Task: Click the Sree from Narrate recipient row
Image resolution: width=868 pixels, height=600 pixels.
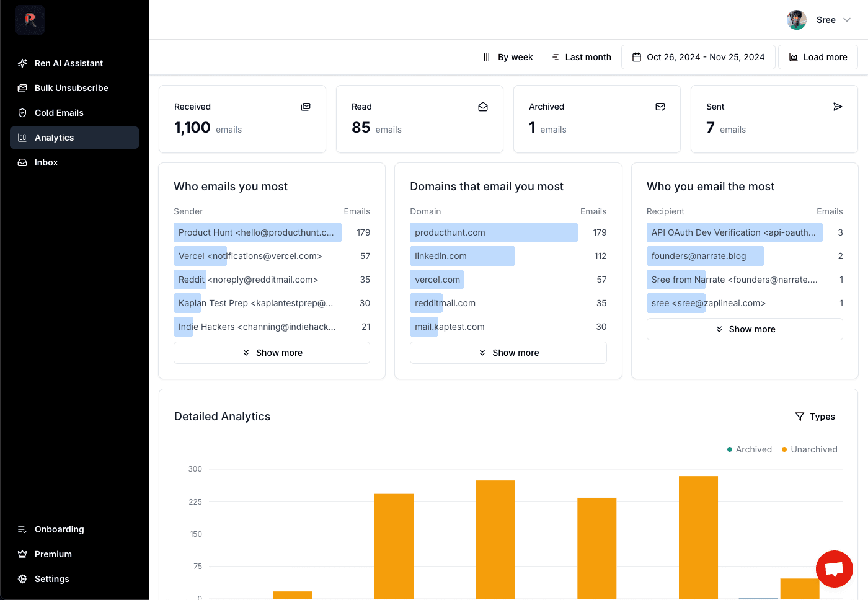Action: (x=745, y=280)
